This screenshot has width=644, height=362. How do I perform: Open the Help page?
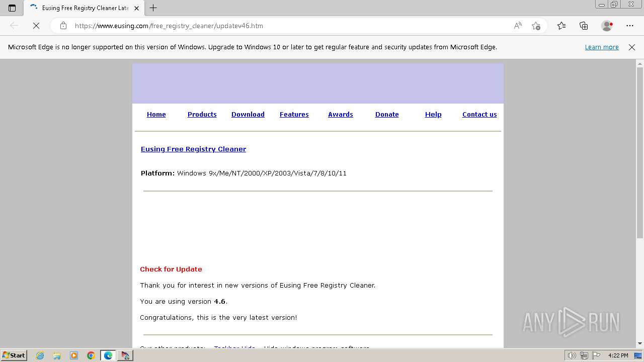pyautogui.click(x=433, y=115)
